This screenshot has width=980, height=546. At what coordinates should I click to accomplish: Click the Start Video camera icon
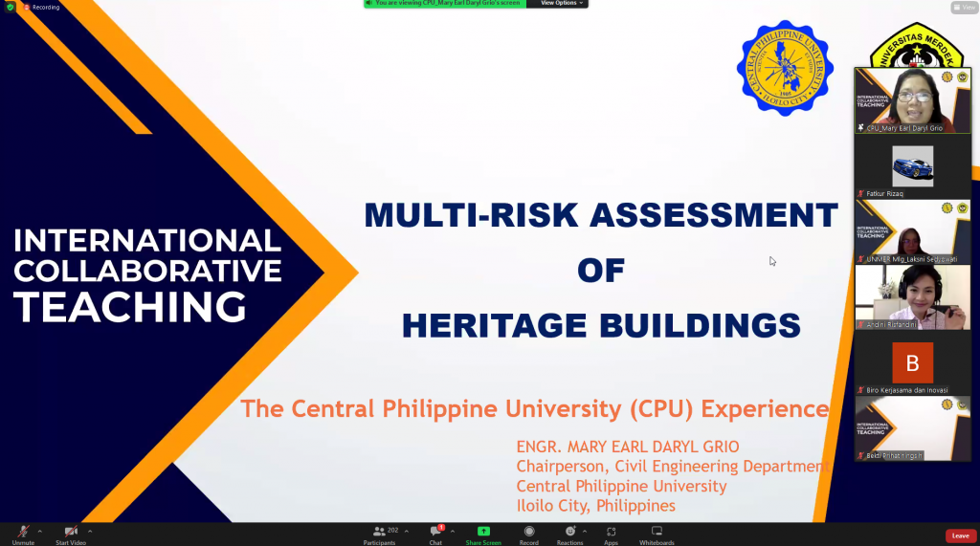click(71, 532)
